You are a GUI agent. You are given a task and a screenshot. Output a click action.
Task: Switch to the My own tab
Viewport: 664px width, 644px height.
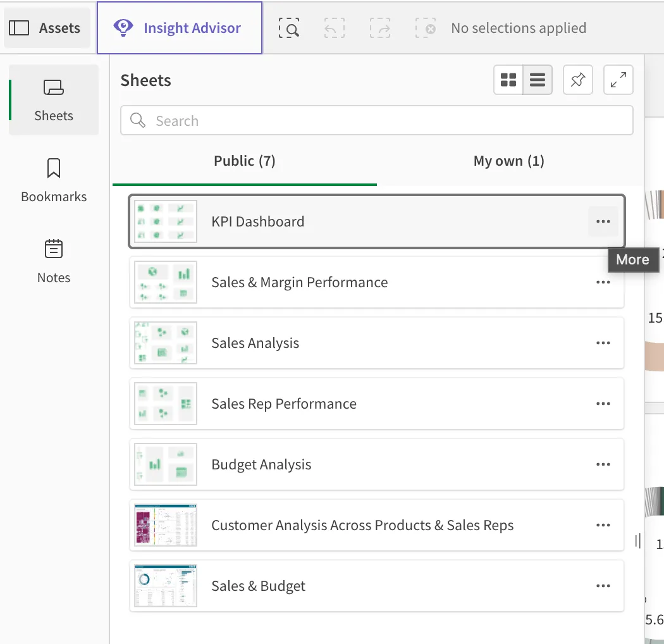pos(508,161)
